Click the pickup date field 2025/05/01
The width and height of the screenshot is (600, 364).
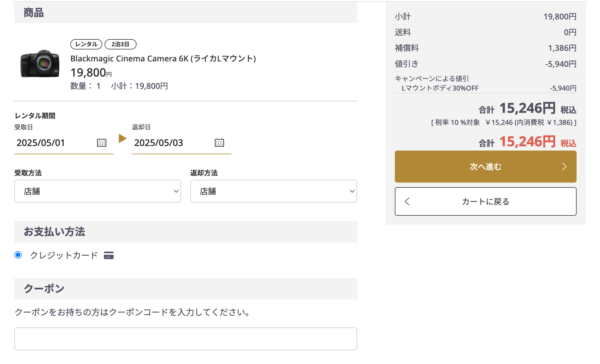54,143
